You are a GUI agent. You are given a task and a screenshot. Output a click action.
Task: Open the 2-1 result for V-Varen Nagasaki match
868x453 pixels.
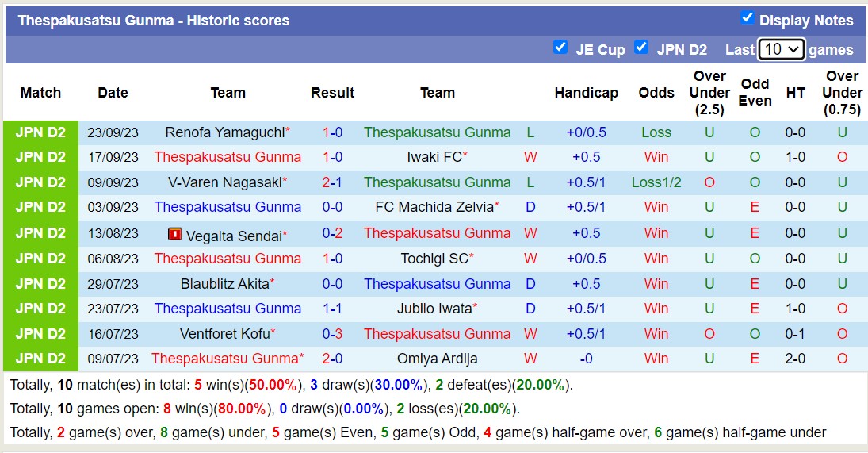click(332, 182)
